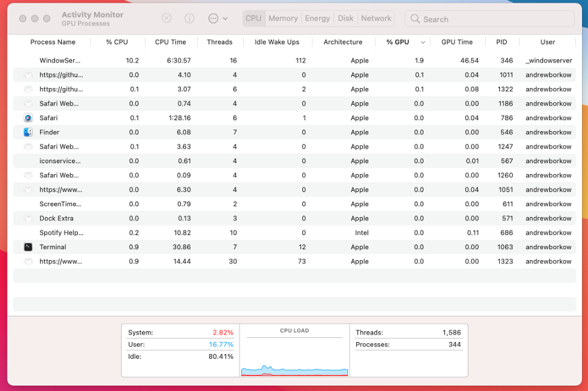The height and width of the screenshot is (391, 588).
Task: Click the shield icon beside PID 1186
Action: click(28, 103)
